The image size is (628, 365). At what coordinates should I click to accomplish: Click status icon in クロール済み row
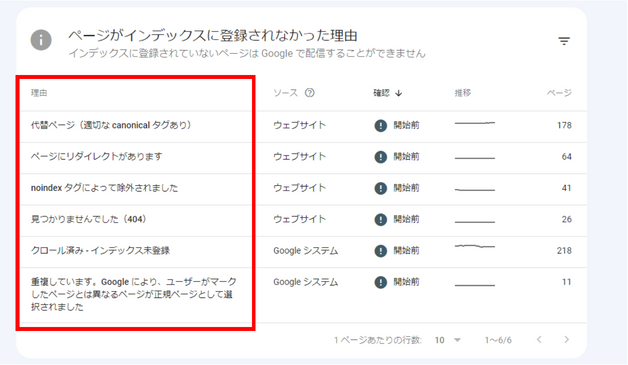click(380, 251)
